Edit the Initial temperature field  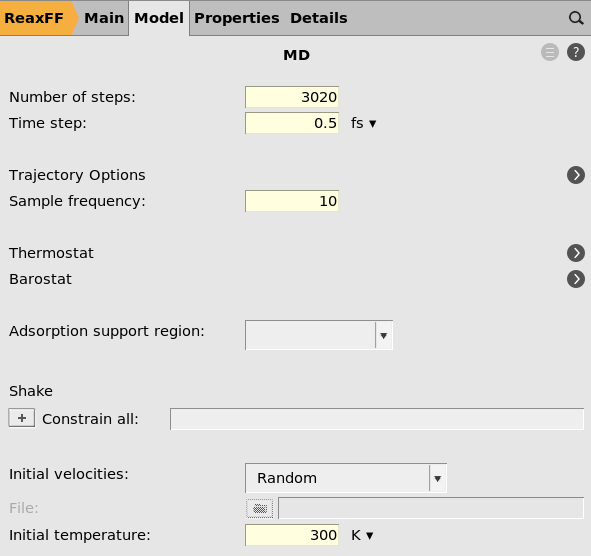(292, 535)
